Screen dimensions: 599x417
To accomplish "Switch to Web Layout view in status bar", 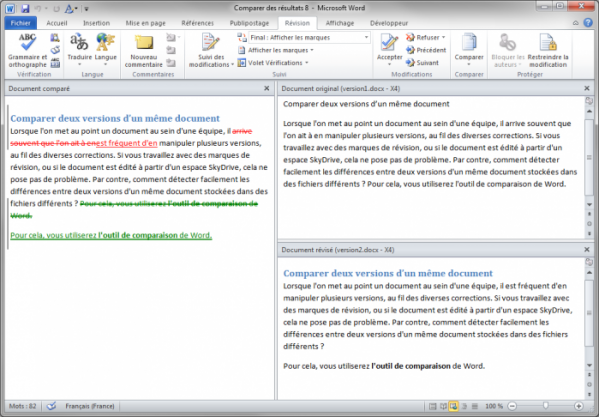I will (x=453, y=406).
